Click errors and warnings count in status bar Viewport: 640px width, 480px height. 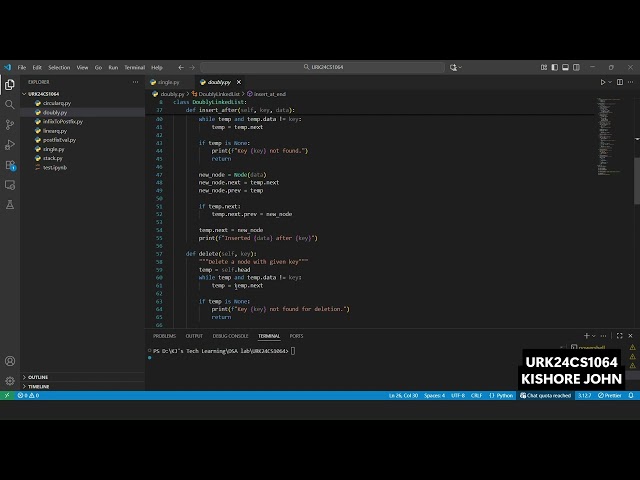pyautogui.click(x=28, y=396)
